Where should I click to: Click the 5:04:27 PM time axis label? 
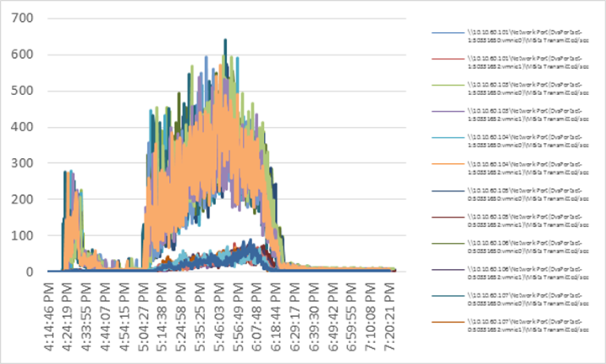(144, 317)
